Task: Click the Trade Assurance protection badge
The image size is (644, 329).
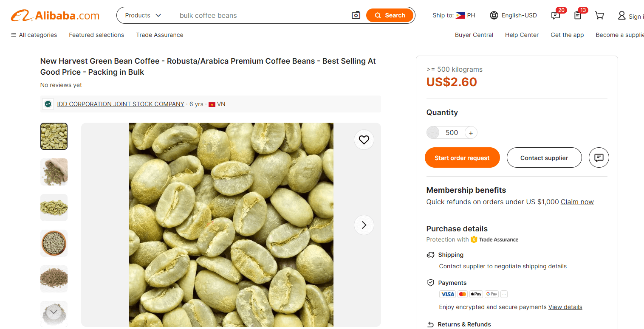Action: 494,239
